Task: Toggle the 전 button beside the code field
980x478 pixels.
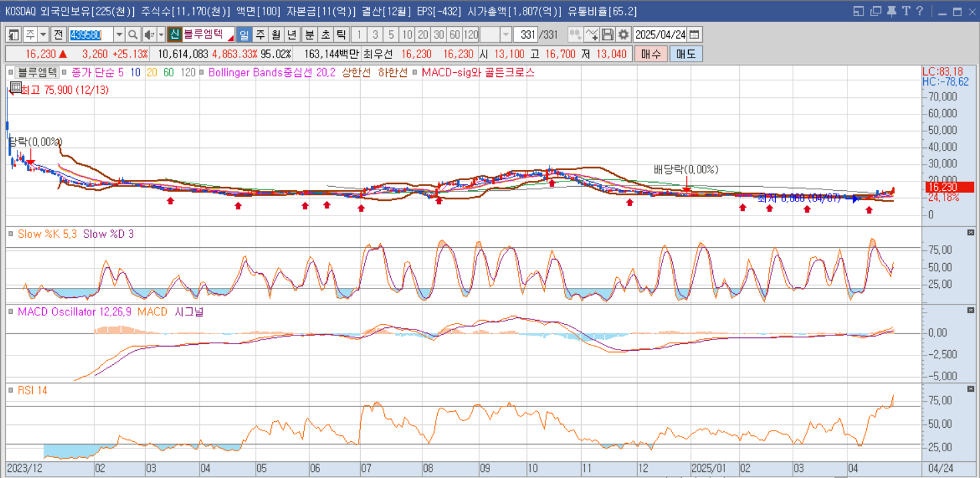Action: pyautogui.click(x=59, y=35)
